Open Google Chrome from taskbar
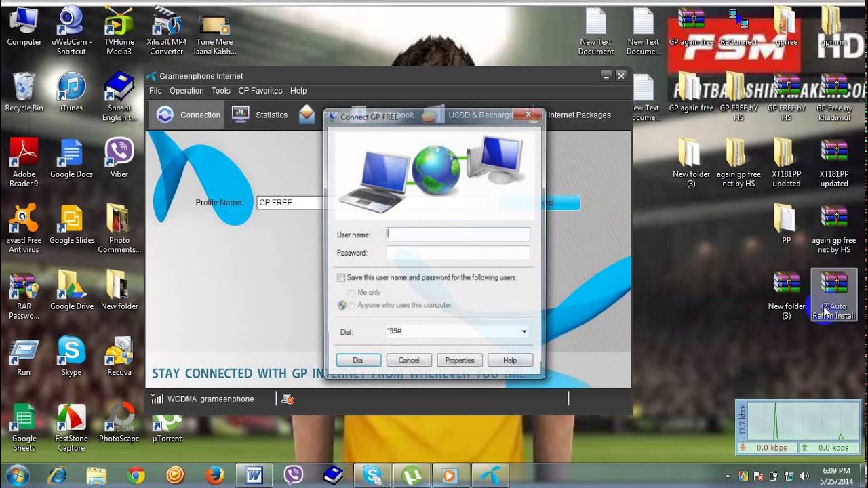 pyautogui.click(x=136, y=475)
